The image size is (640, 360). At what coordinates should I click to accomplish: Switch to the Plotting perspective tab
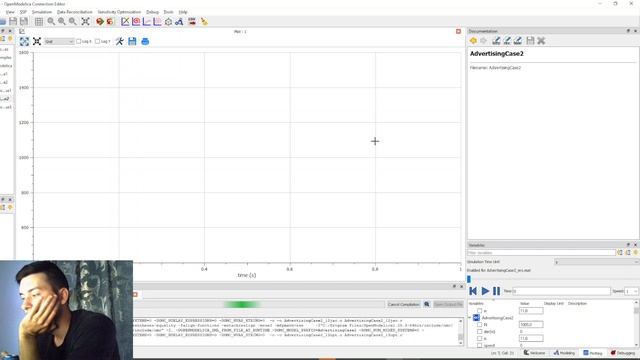[x=593, y=353]
